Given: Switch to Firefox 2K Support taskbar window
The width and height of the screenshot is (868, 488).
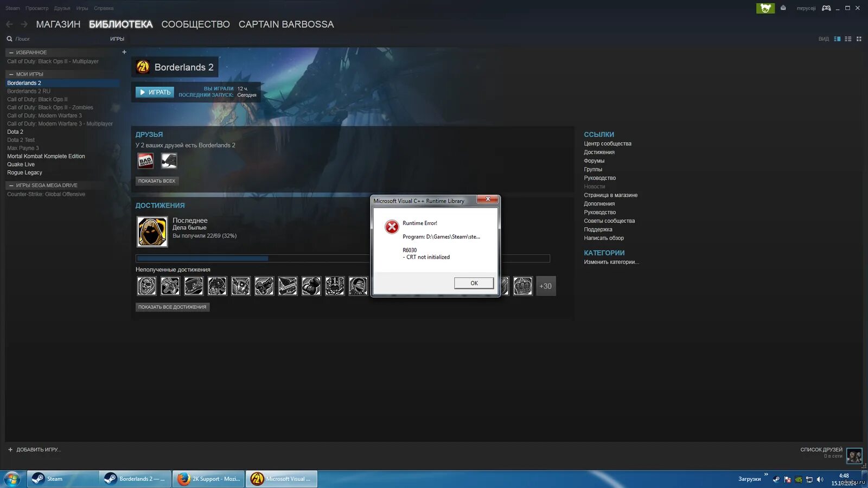Looking at the screenshot, I should 208,479.
